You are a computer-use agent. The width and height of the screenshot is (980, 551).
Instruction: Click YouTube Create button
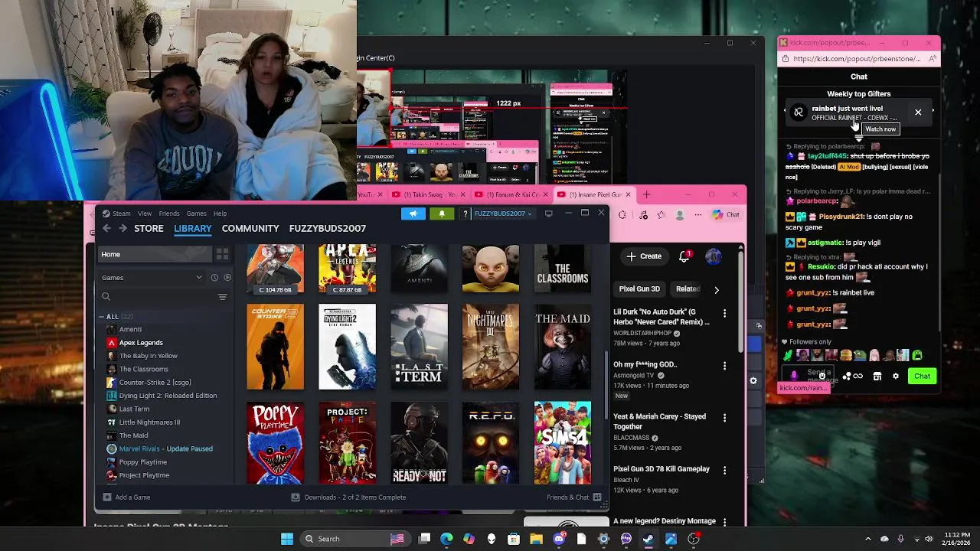tap(643, 256)
